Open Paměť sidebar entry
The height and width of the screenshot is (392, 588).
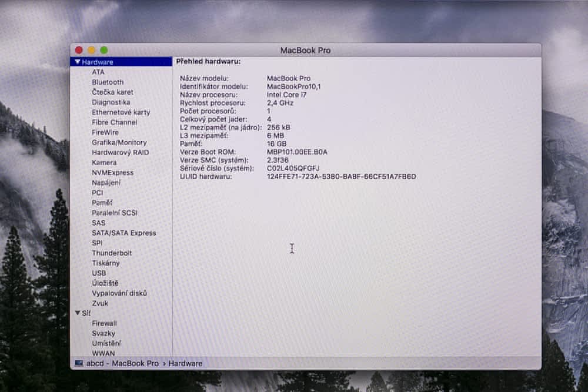102,203
